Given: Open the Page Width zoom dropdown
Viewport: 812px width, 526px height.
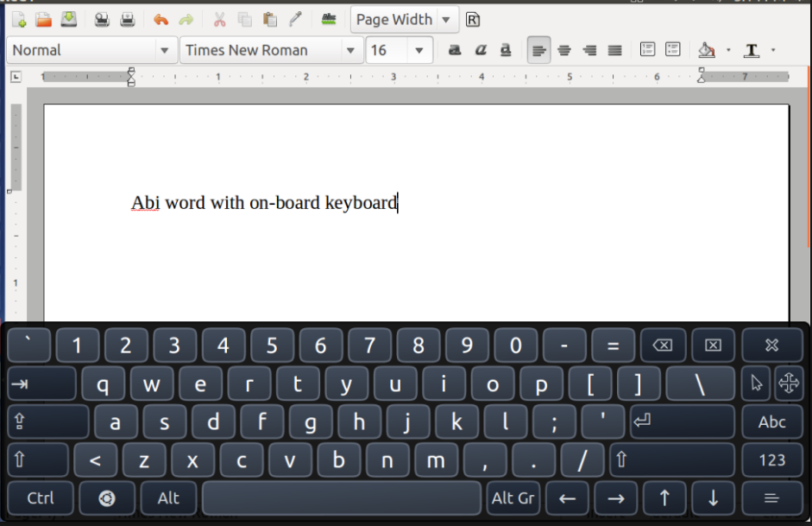Looking at the screenshot, I should 446,20.
